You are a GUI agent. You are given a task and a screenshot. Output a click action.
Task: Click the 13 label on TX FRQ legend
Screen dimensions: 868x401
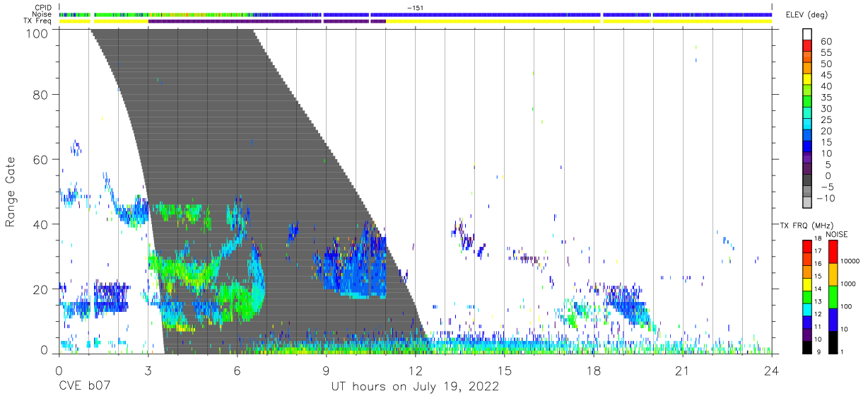point(819,302)
